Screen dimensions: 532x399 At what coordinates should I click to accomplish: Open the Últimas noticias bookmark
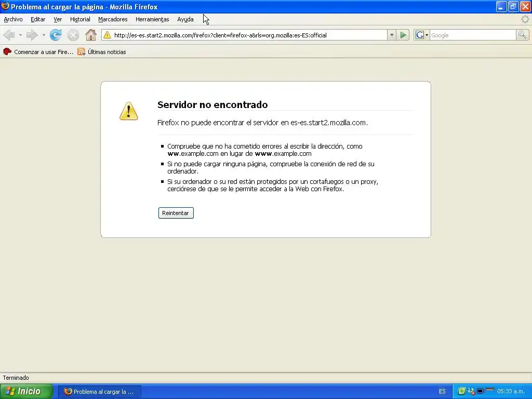pyautogui.click(x=102, y=52)
